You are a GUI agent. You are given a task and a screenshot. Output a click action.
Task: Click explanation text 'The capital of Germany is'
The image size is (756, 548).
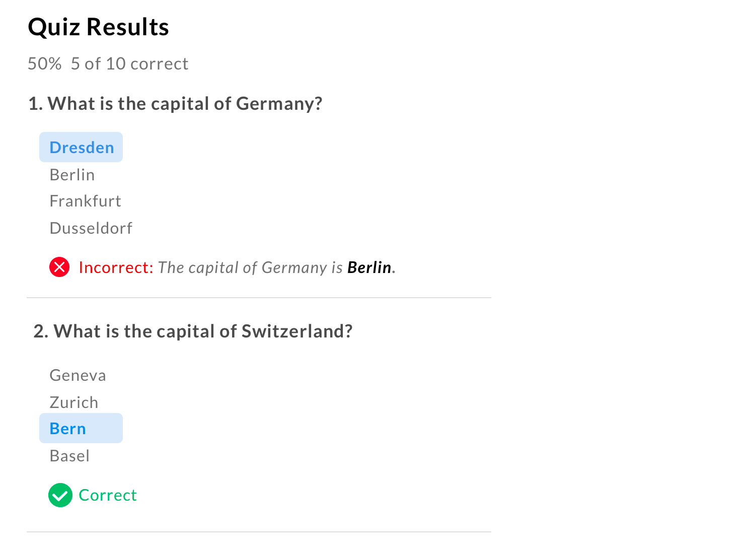(x=250, y=267)
